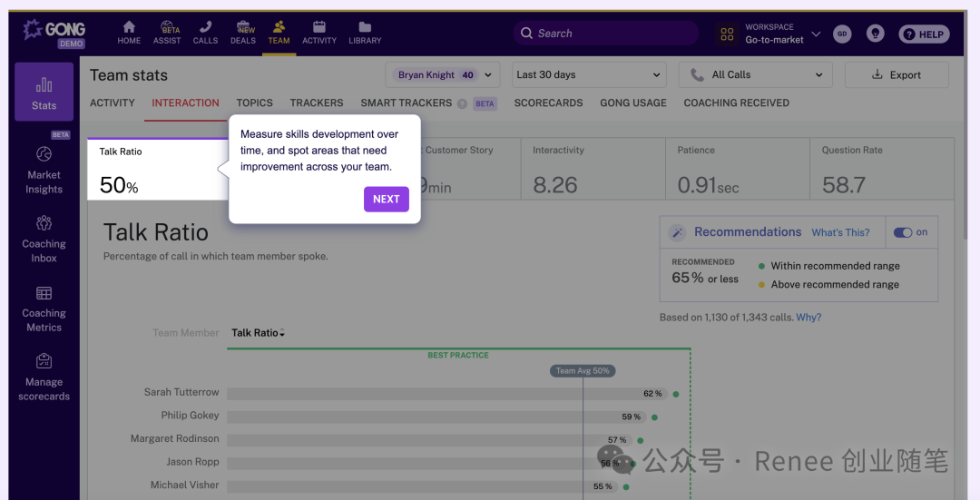Click the Export button

click(x=897, y=75)
